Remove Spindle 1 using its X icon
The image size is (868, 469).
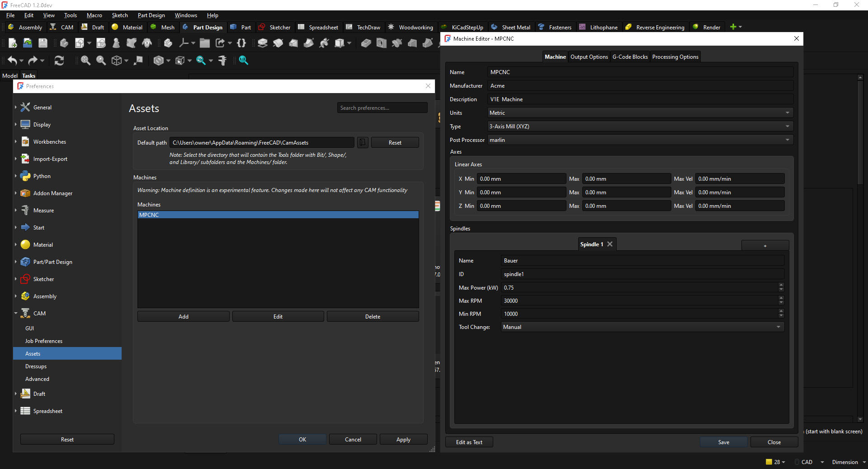(x=610, y=244)
